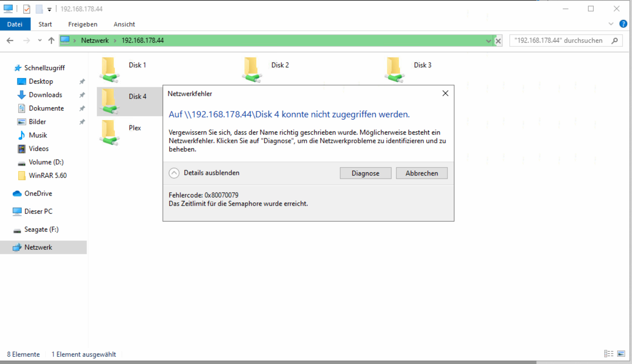Open the Disk 2 network share folder
This screenshot has width=632, height=364.
click(x=266, y=70)
